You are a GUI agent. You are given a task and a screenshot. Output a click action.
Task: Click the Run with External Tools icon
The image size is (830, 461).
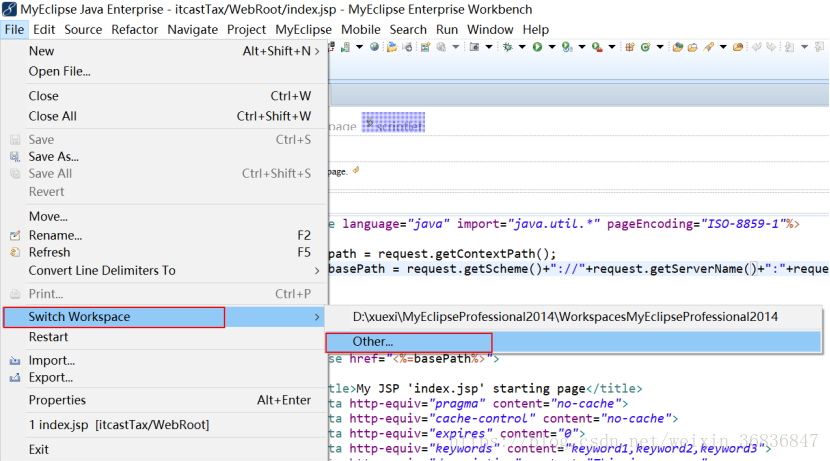coord(597,47)
